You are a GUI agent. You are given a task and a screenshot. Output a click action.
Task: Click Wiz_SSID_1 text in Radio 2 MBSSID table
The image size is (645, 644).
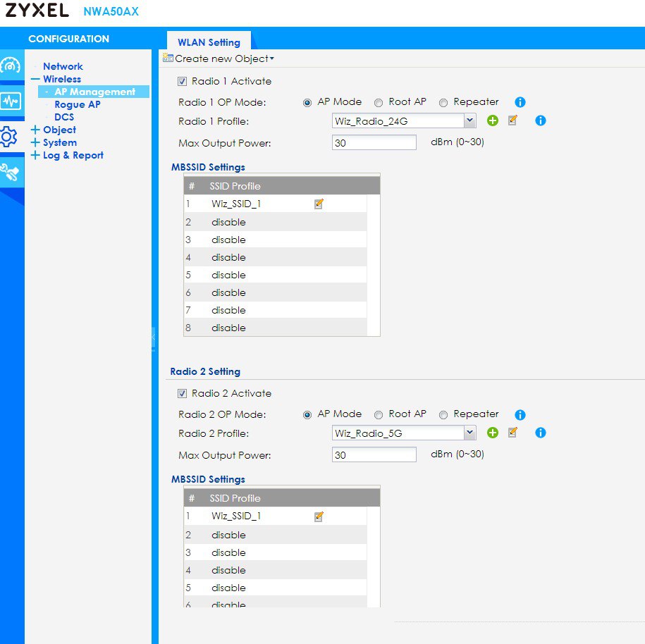[x=236, y=516]
